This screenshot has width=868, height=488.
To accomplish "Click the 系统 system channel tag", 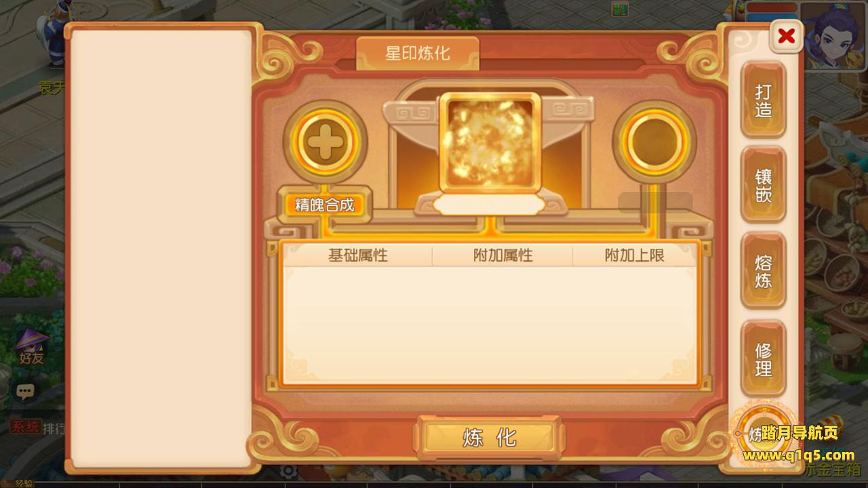I will (x=24, y=427).
